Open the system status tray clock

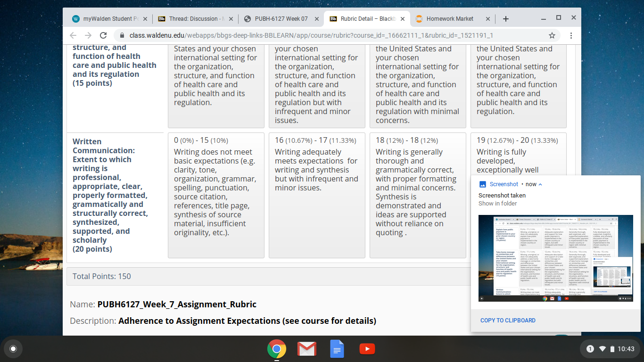click(626, 349)
